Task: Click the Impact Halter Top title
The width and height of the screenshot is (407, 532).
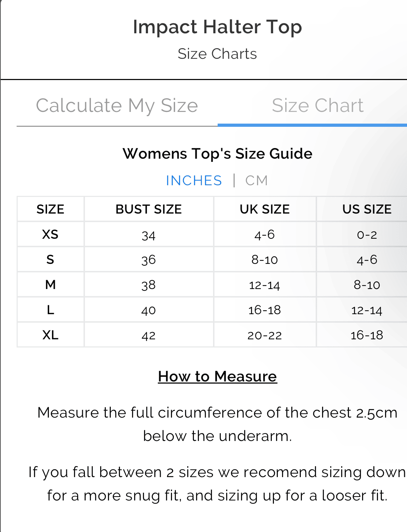Action: pos(217,27)
